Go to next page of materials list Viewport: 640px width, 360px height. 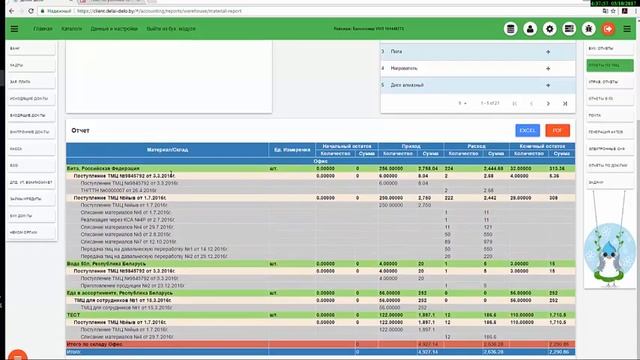pos(548,104)
